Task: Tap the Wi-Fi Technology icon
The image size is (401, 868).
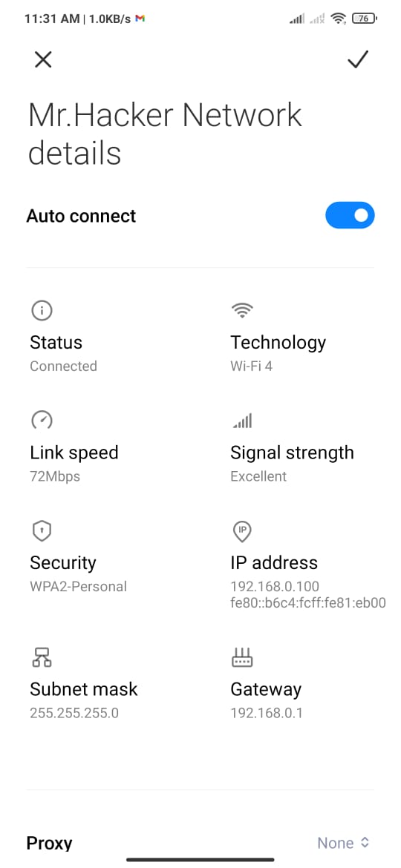Action: [x=241, y=311]
